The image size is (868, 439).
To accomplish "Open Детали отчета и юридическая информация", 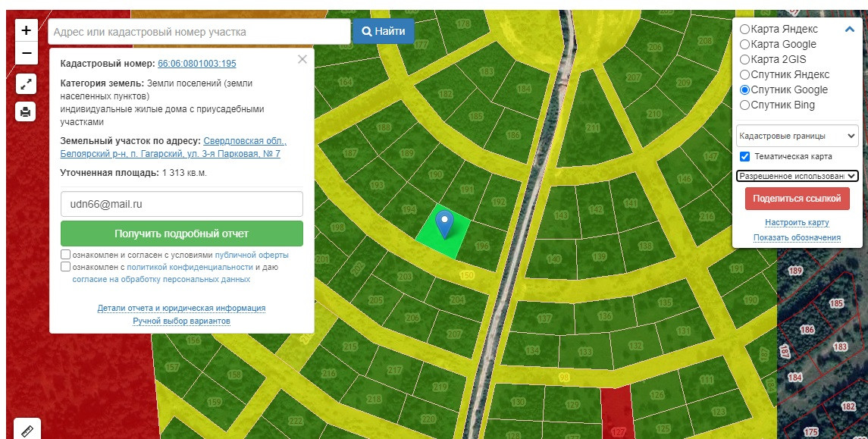I will click(x=182, y=308).
